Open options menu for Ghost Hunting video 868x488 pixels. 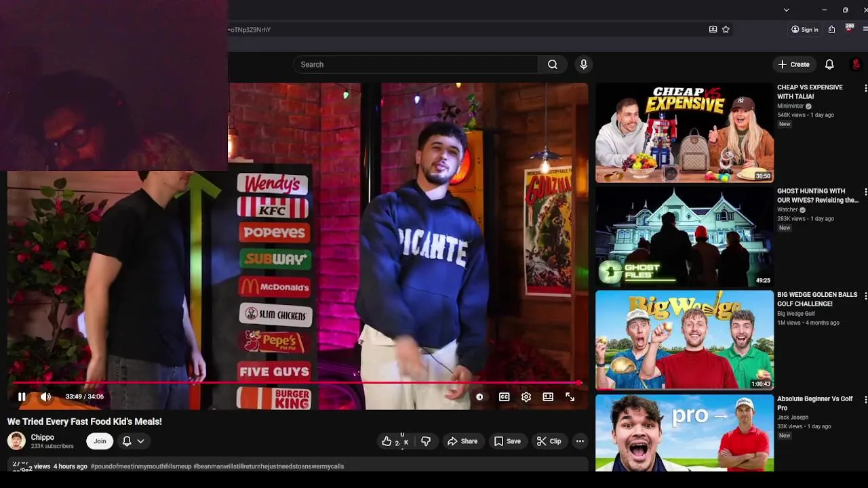point(865,192)
